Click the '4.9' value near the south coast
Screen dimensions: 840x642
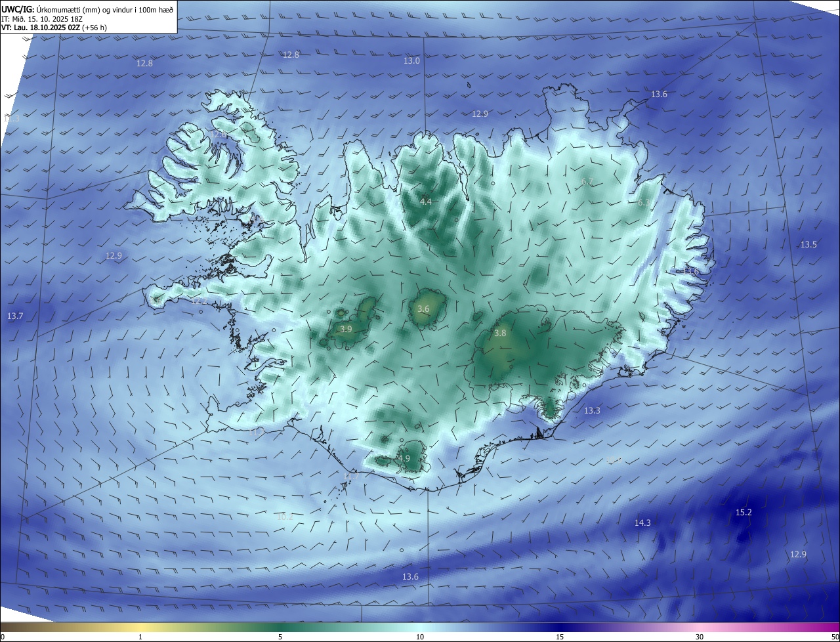[x=404, y=458]
